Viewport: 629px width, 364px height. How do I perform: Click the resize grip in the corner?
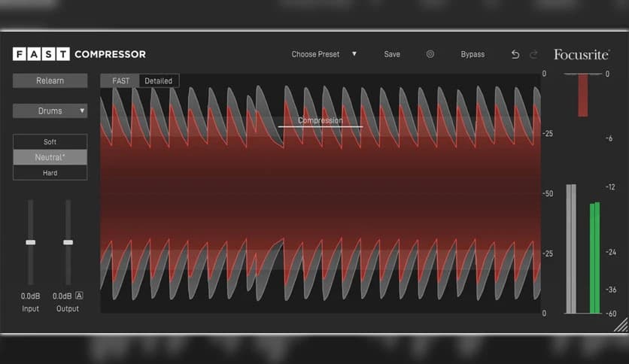(x=621, y=325)
